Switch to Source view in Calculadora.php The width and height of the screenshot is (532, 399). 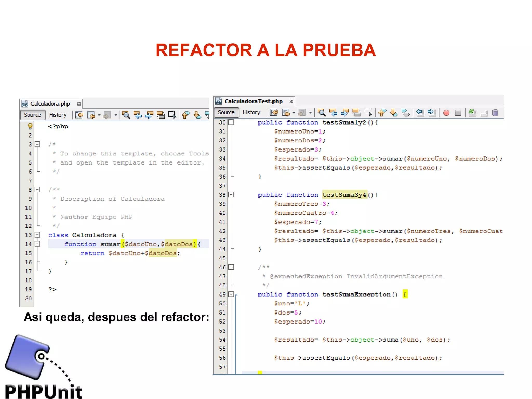(x=32, y=115)
